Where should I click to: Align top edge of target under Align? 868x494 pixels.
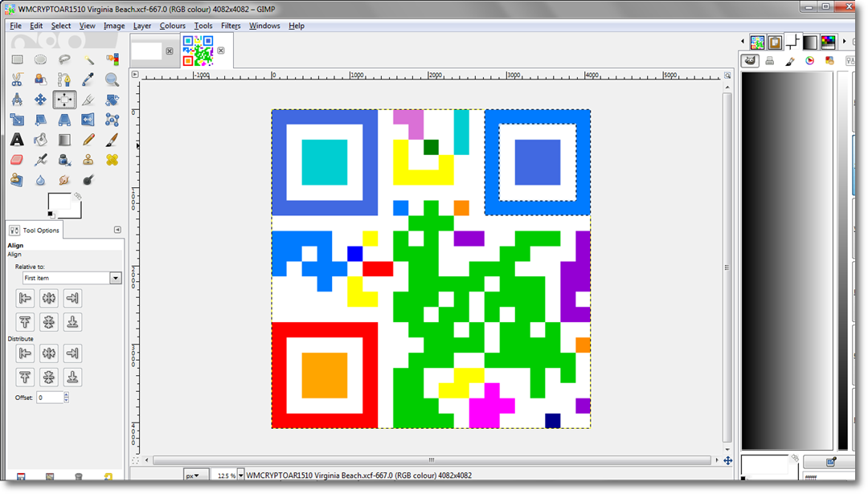[x=25, y=322]
